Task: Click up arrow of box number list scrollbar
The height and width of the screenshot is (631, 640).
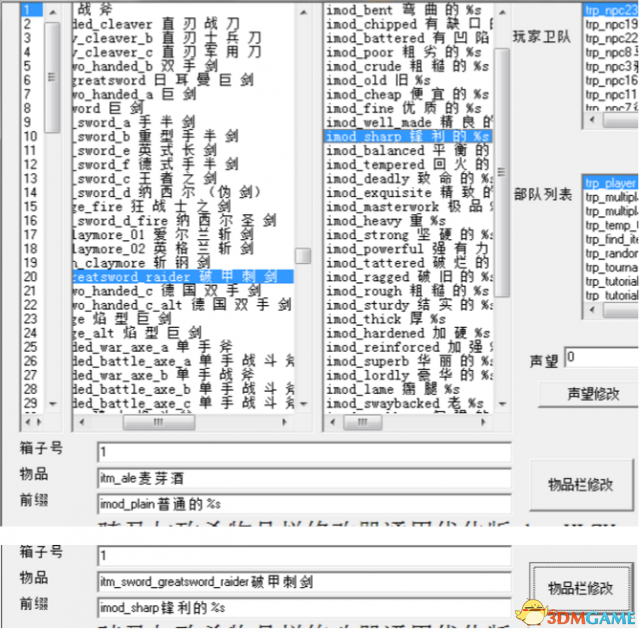Action: point(53,12)
